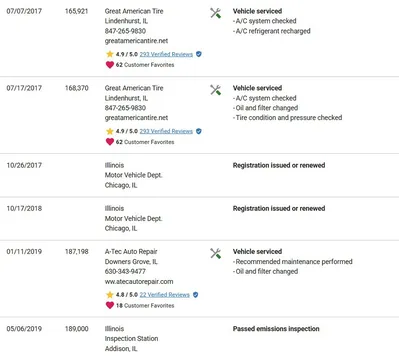This screenshot has width=399, height=360.
Task: Click Passed emissions inspection record text
Action: coord(276,329)
